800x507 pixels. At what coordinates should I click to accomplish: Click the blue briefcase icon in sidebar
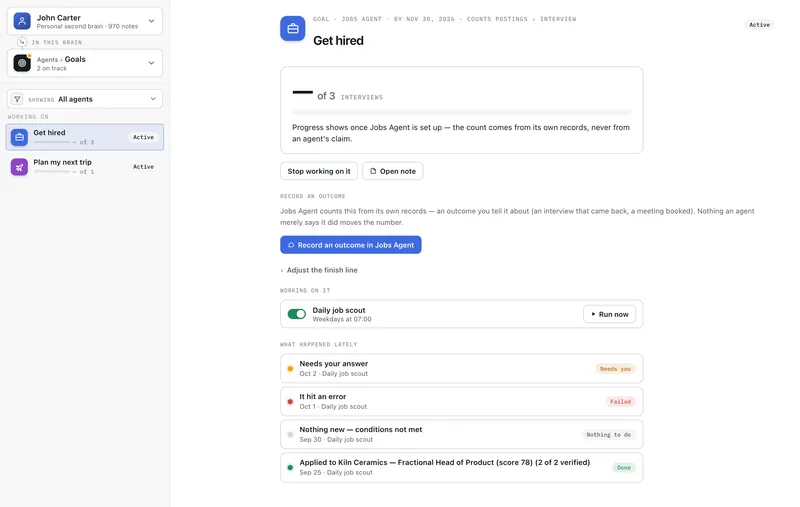tap(19, 137)
